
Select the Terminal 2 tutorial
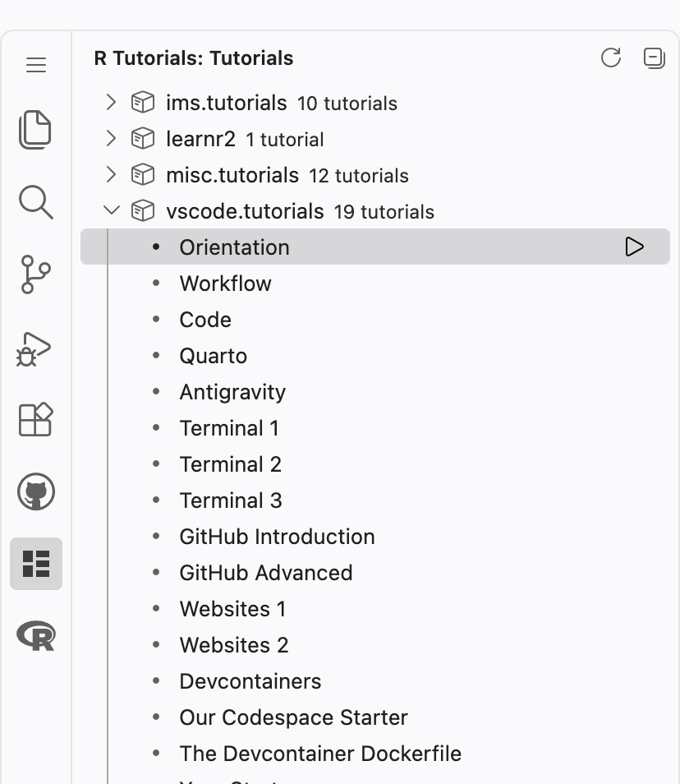click(x=375, y=464)
